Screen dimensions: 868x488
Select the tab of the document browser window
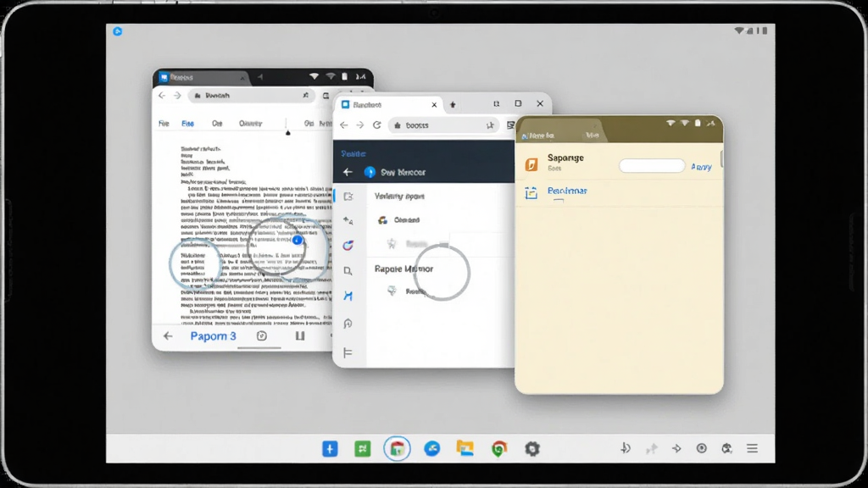click(202, 77)
